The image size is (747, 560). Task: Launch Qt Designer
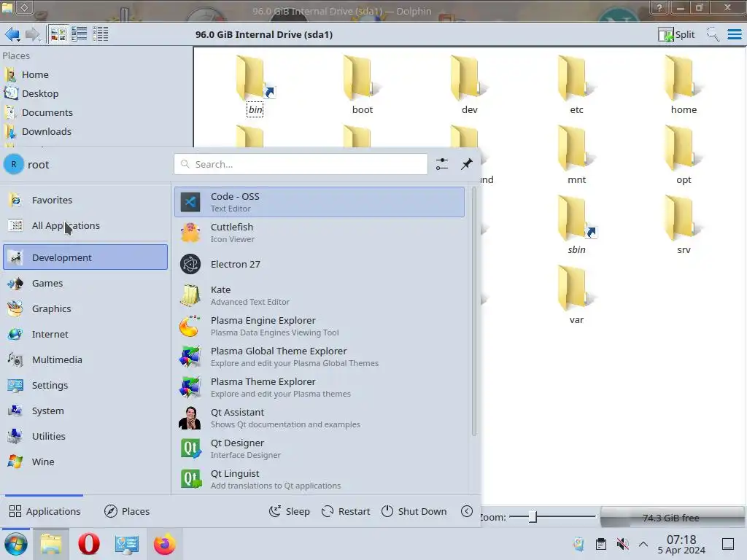click(320, 448)
